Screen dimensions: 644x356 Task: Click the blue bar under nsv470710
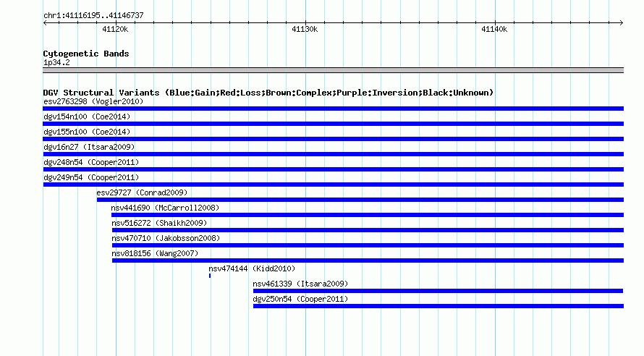click(x=368, y=245)
